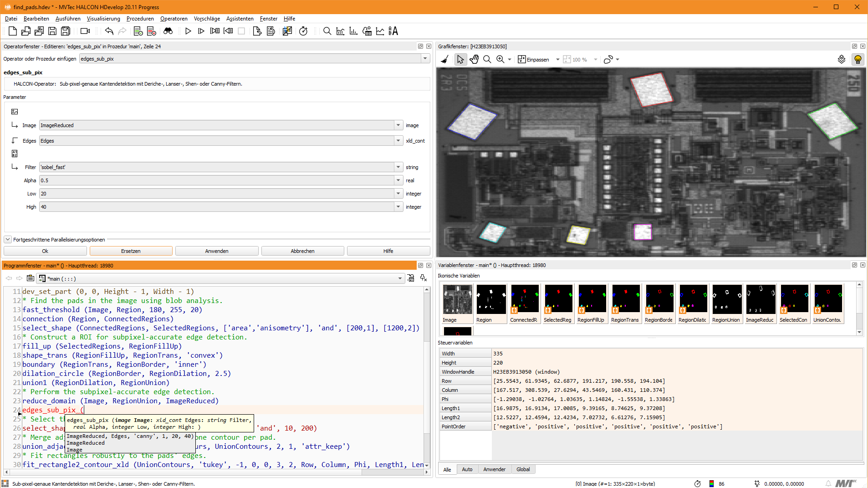Choose 'canny' autocomplete suggestion in program window

[130, 436]
